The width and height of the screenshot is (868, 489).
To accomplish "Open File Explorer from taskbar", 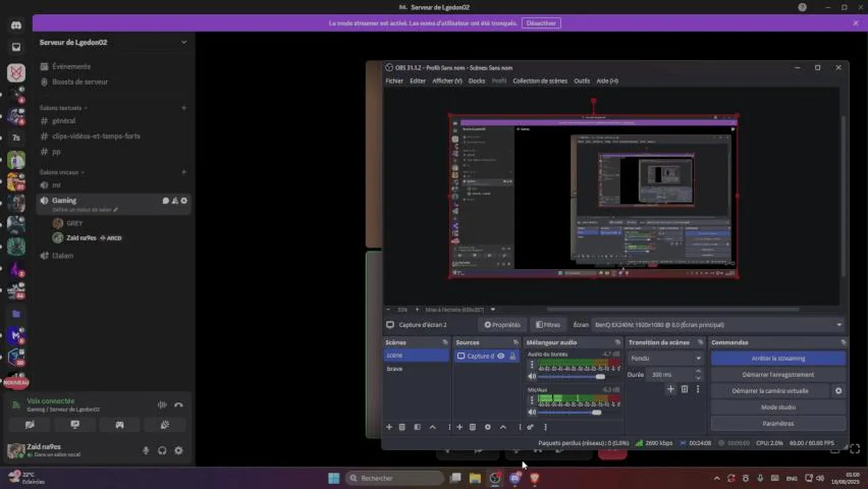I will (x=475, y=478).
